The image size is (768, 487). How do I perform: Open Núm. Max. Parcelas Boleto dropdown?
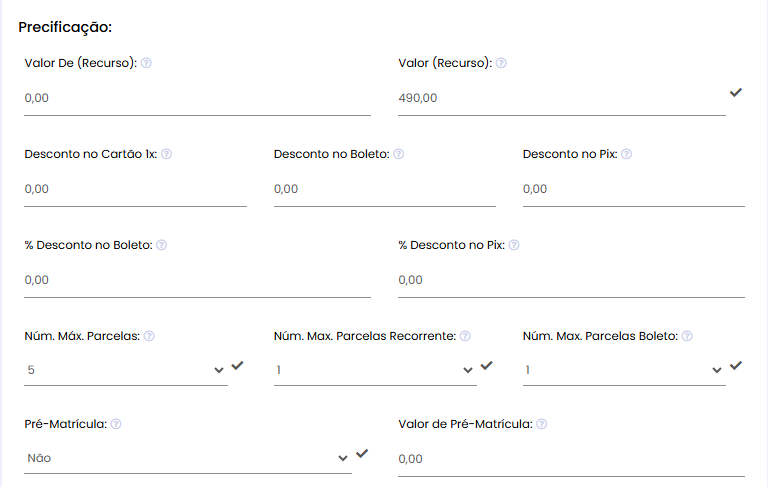tap(624, 370)
